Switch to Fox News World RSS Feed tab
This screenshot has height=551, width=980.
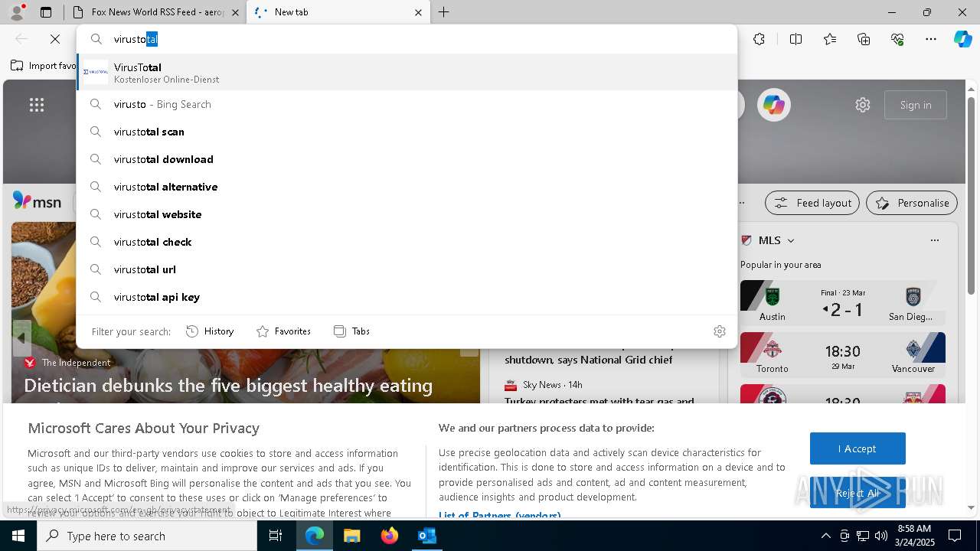tap(155, 12)
